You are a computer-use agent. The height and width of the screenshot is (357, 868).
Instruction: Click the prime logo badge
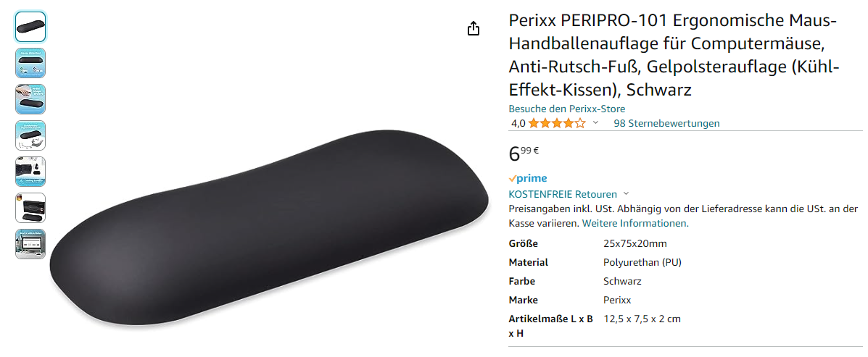tap(528, 178)
